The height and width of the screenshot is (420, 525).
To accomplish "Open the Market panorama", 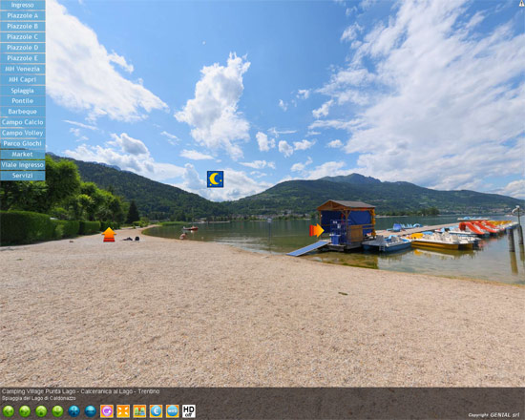I will [x=23, y=155].
